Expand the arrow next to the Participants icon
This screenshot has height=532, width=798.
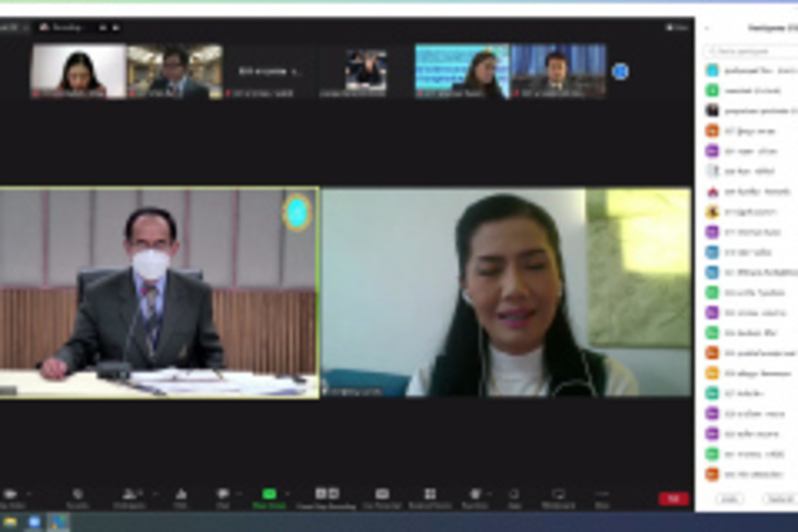click(156, 494)
